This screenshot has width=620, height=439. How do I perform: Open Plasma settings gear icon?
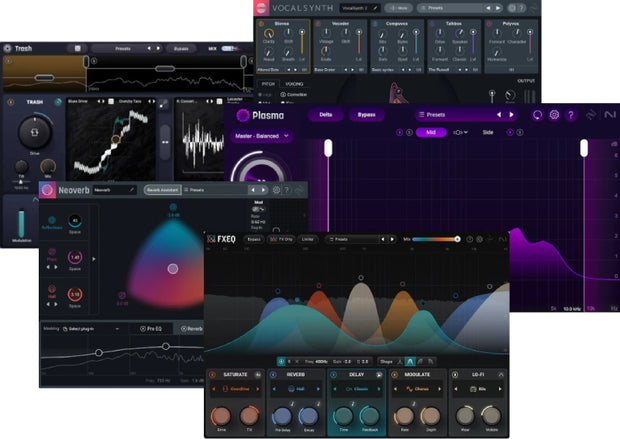pyautogui.click(x=554, y=115)
